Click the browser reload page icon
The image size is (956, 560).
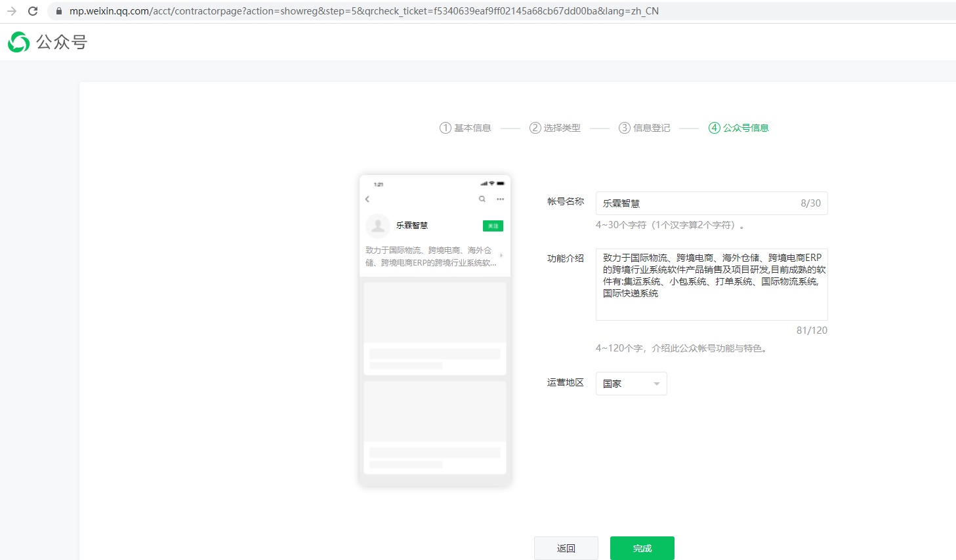[33, 11]
